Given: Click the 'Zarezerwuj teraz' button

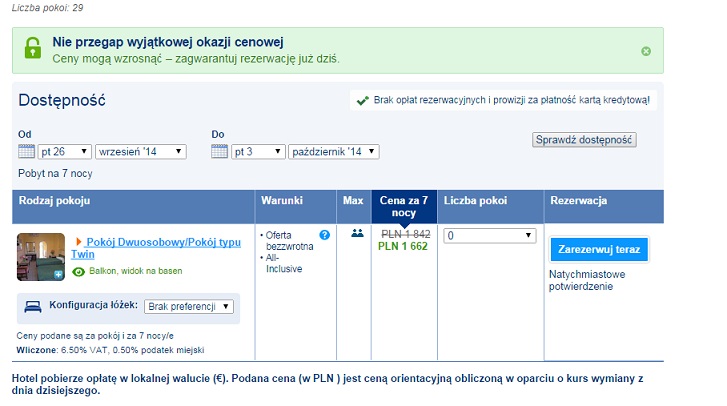Looking at the screenshot, I should coord(599,249).
